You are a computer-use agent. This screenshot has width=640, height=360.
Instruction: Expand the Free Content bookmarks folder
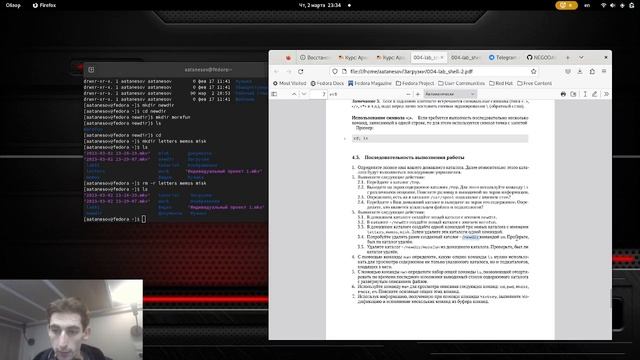(534, 83)
